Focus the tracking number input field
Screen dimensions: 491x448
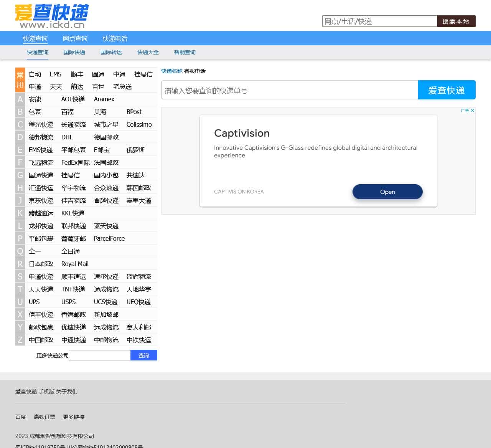point(290,91)
